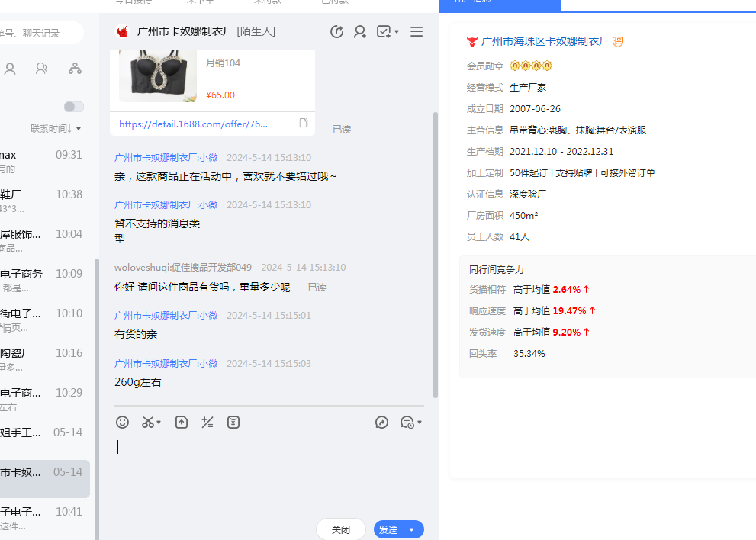
Task: Show the organization structure icon in sidebar
Action: 75,69
